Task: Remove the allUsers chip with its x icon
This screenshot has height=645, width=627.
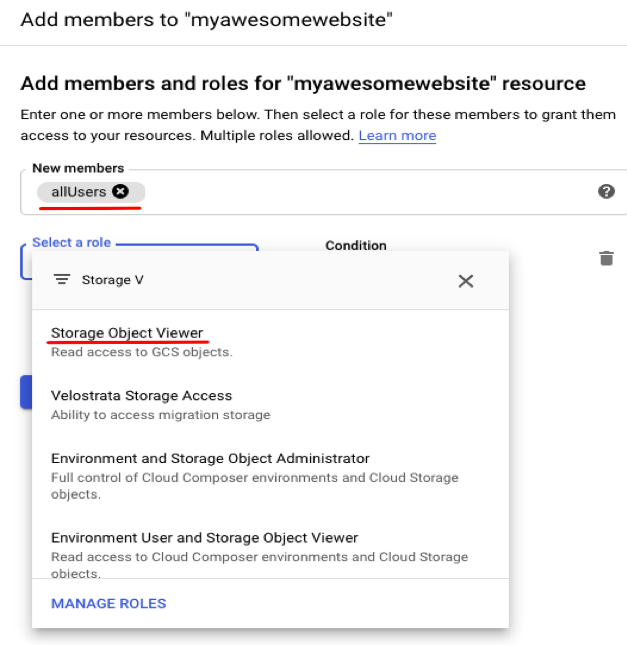Action: pyautogui.click(x=121, y=192)
